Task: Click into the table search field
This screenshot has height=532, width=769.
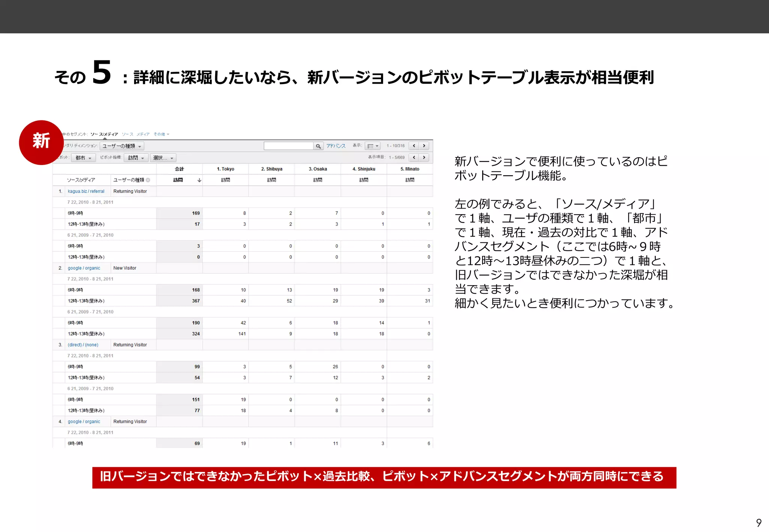Action: 288,146
